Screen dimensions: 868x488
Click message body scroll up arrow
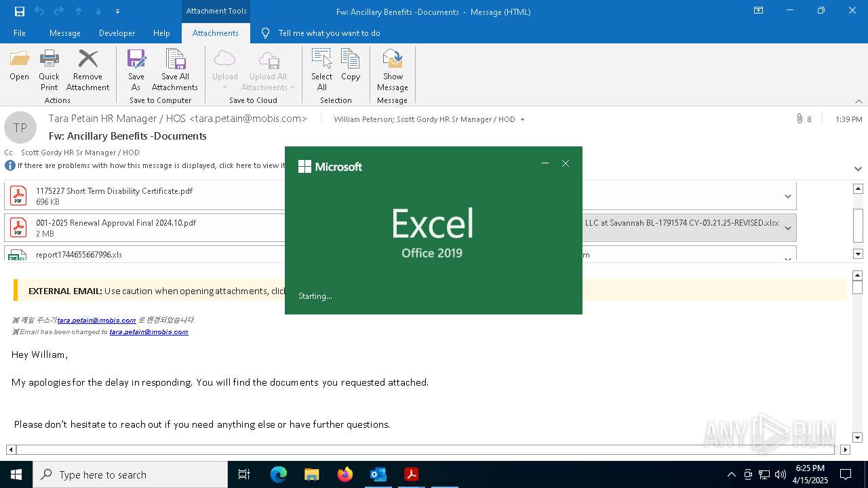coord(858,275)
